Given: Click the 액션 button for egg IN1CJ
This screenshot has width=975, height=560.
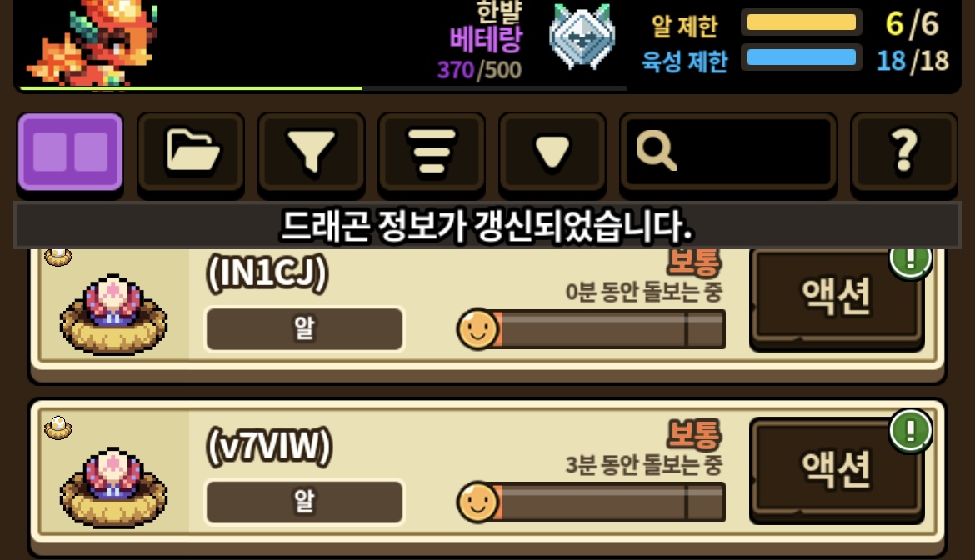Looking at the screenshot, I should (837, 298).
